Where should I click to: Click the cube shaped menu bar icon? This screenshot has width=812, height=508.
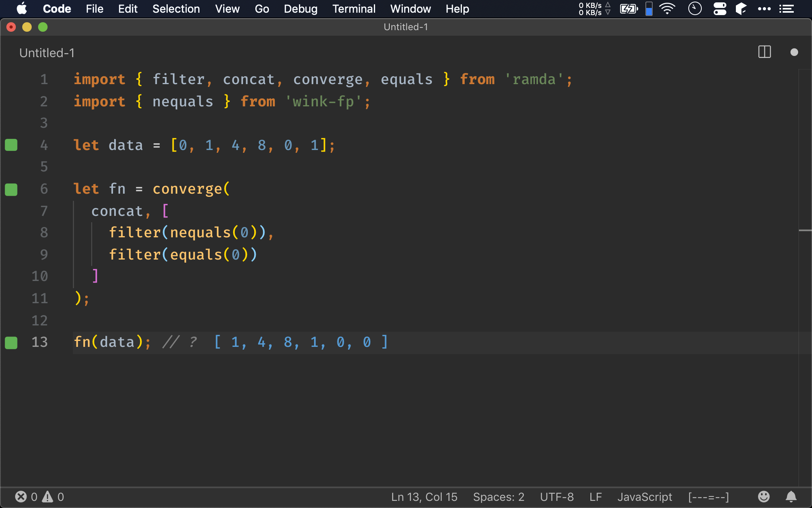(741, 9)
